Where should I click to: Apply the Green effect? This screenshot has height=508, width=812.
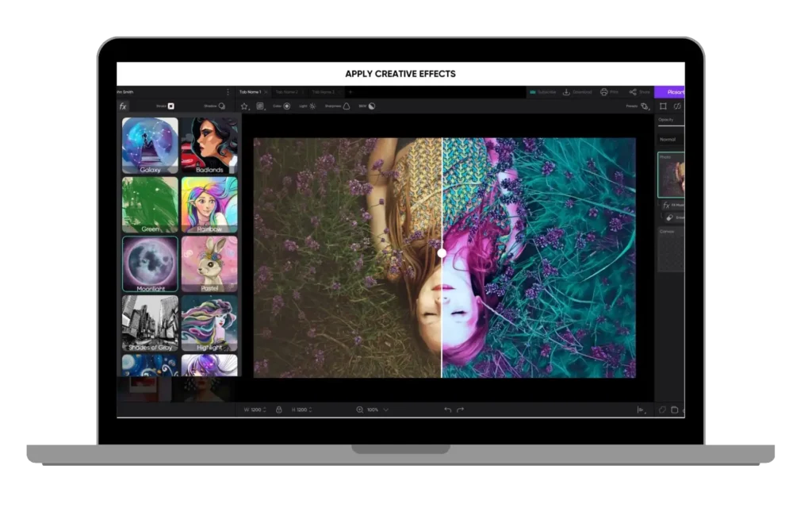(x=150, y=205)
